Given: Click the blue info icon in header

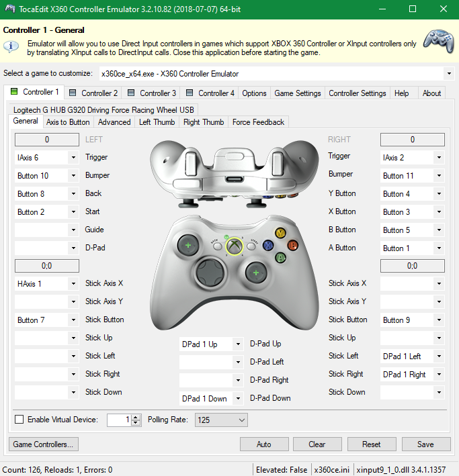Looking at the screenshot, I should [11, 46].
